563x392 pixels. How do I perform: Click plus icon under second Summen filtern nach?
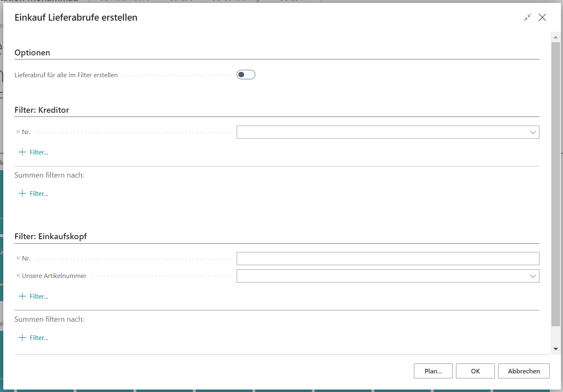pyautogui.click(x=22, y=338)
